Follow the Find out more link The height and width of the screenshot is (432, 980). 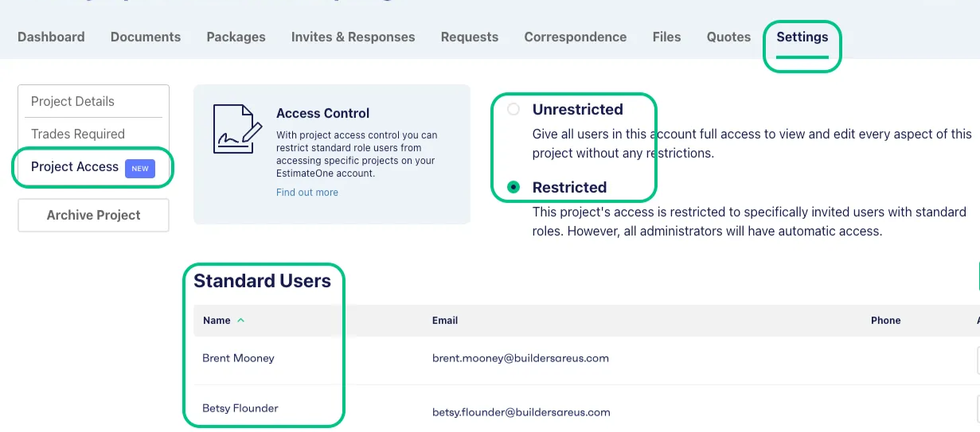pos(307,193)
